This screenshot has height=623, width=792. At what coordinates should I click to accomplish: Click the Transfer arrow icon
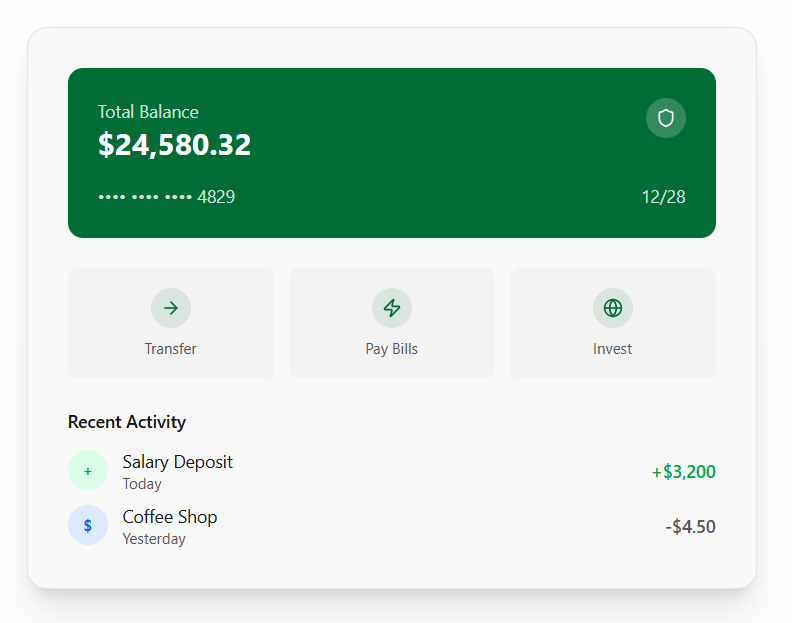(x=171, y=308)
